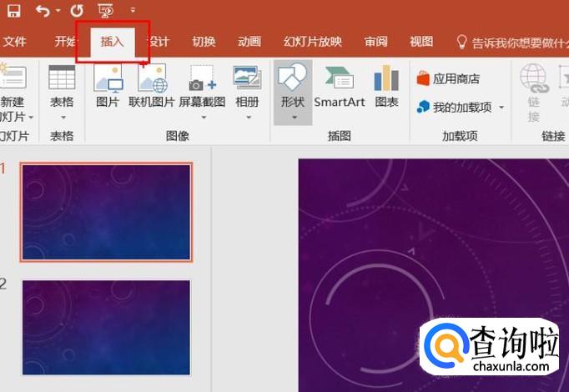Click the Save icon in title bar

[13, 11]
